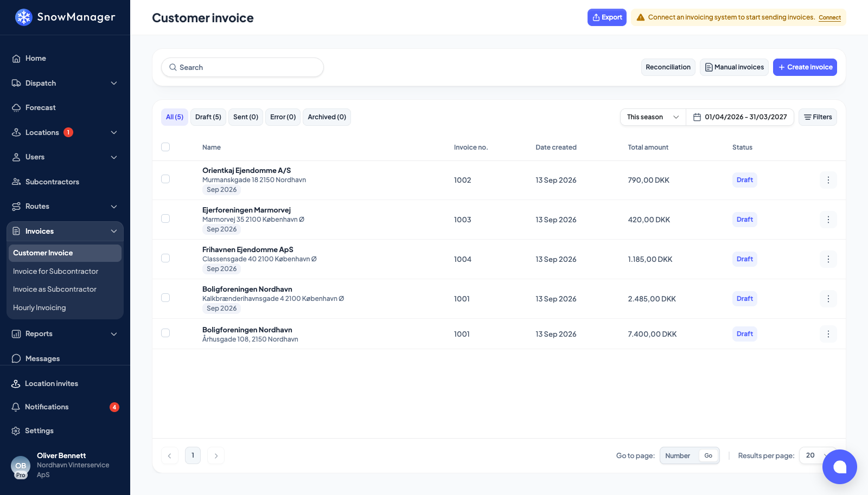The height and width of the screenshot is (495, 868).
Task: Click the Users person icon
Action: (x=16, y=157)
